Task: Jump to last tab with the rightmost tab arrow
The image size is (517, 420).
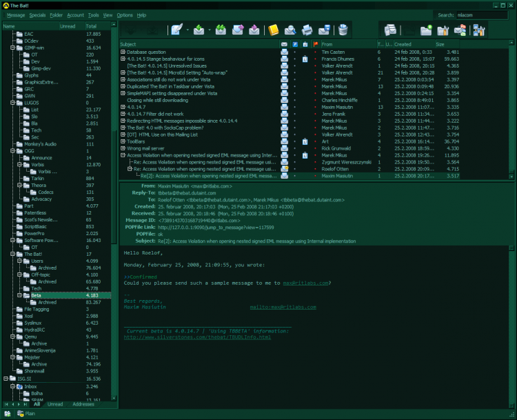Action: [26, 404]
